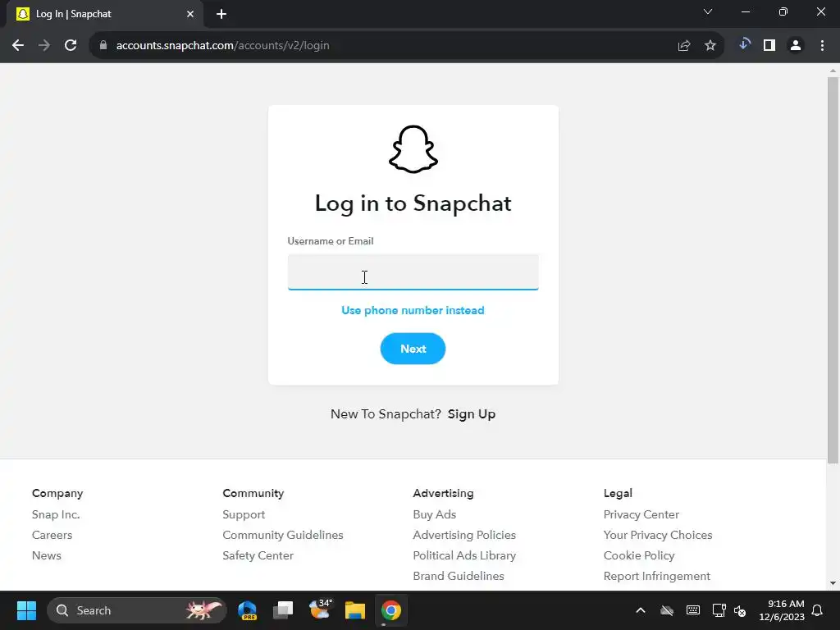Open clock and date 9:16 AM
The image size is (840, 630).
pos(782,610)
